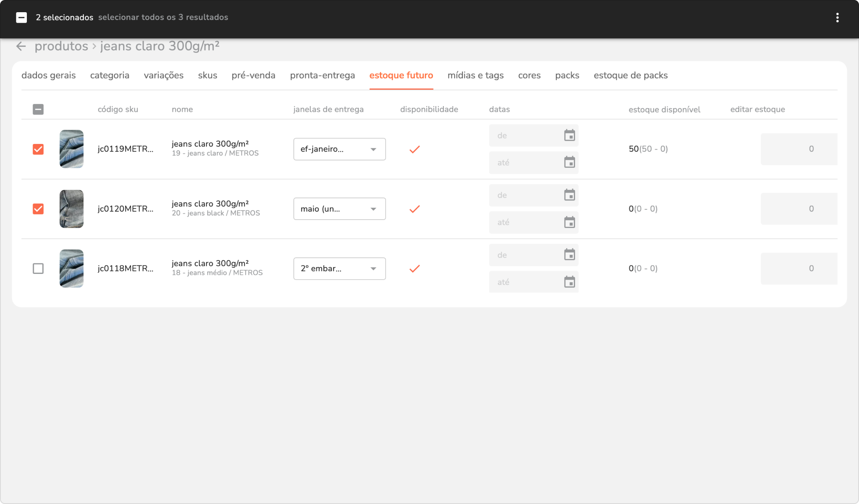The image size is (859, 504).
Task: Toggle the header select-all checkbox
Action: point(38,109)
